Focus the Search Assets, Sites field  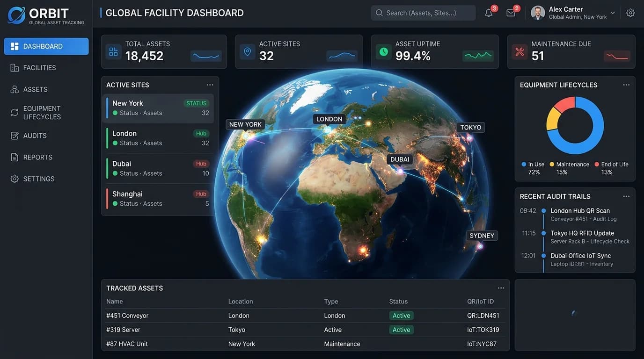point(423,13)
